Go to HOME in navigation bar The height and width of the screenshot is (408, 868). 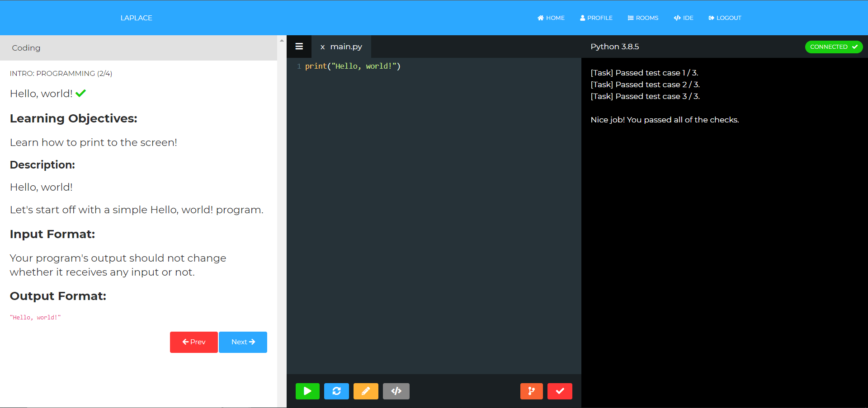coord(551,18)
